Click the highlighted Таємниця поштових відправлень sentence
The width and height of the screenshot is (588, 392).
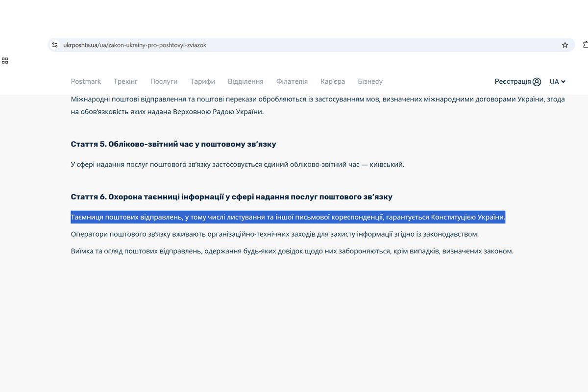click(x=288, y=217)
